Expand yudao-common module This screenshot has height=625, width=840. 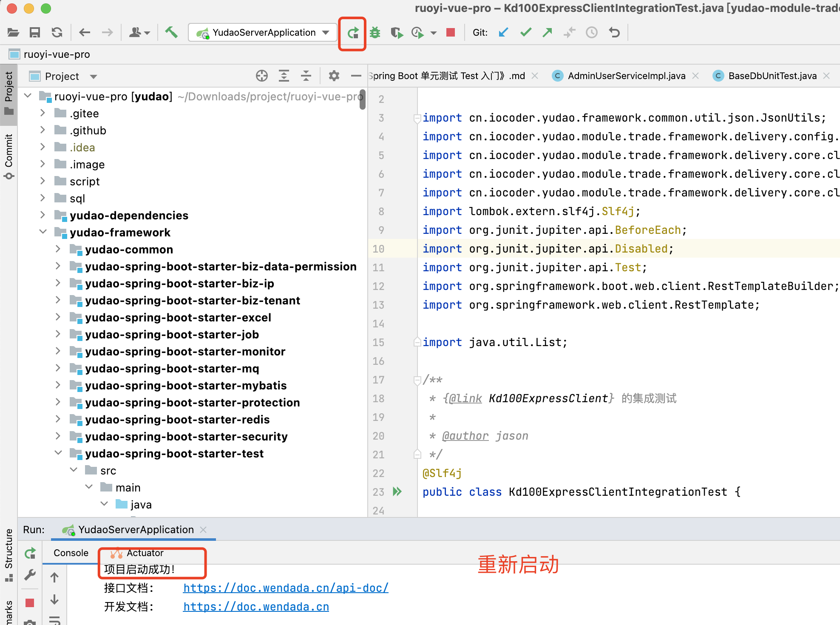pyautogui.click(x=58, y=249)
